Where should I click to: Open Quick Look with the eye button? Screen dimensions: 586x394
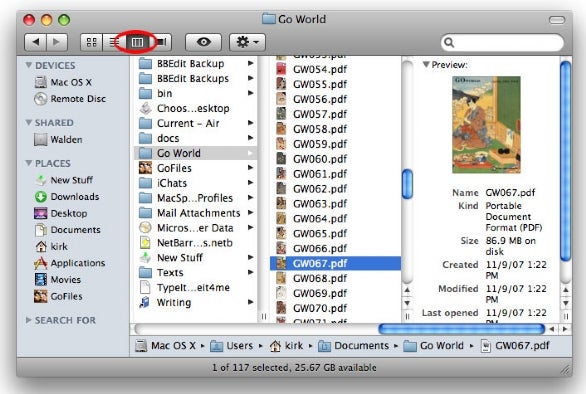click(203, 42)
